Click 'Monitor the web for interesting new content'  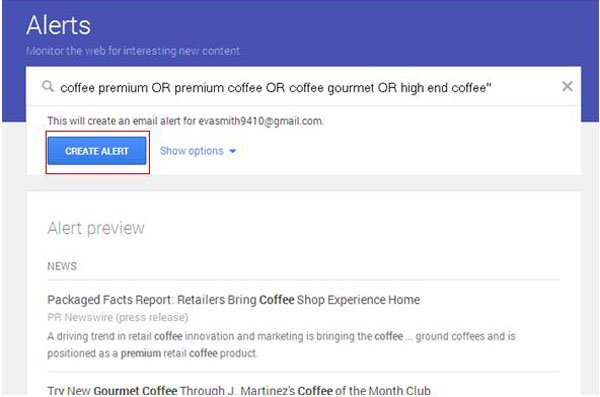point(133,51)
